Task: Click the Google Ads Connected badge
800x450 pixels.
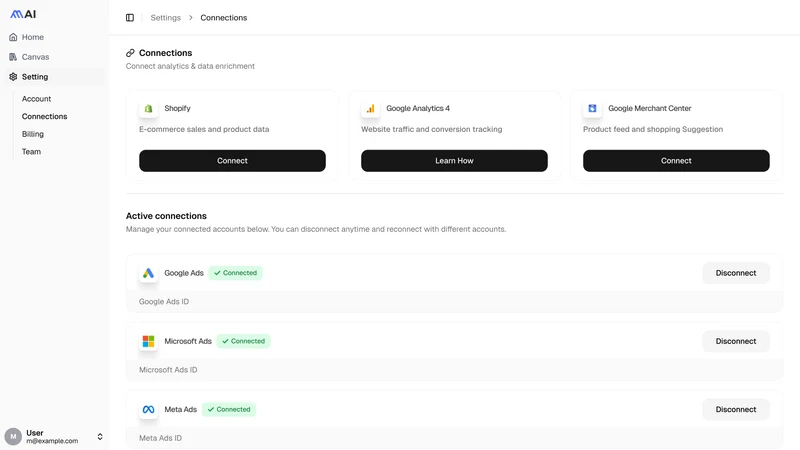Action: (235, 273)
